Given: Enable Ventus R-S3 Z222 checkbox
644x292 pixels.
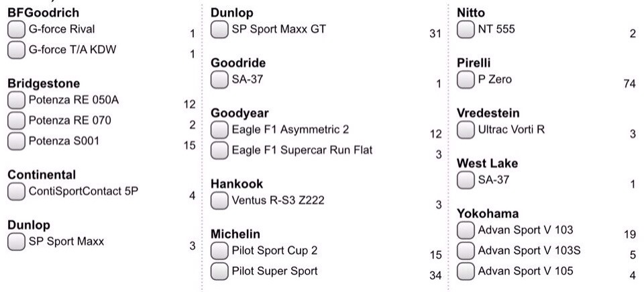Looking at the screenshot, I should 220,201.
